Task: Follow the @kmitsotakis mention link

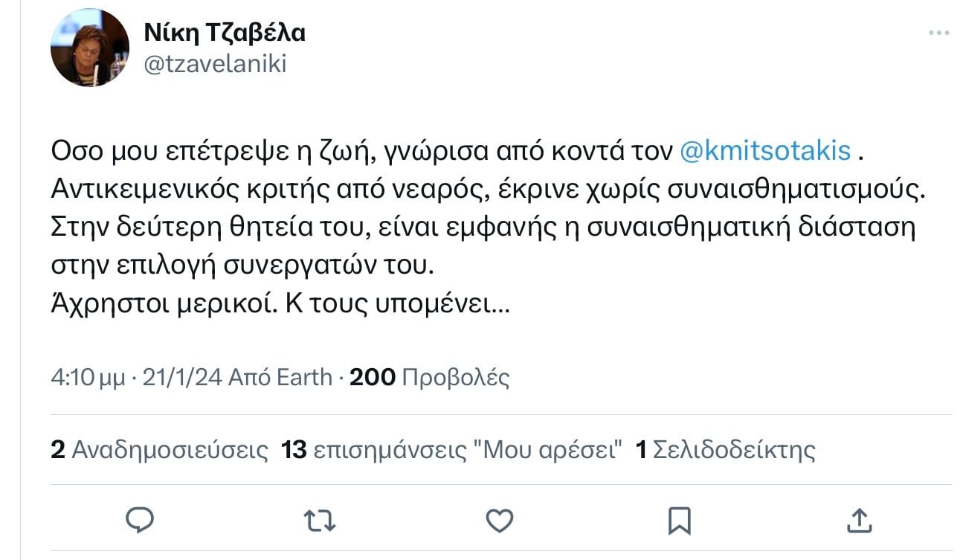Action: [765, 151]
